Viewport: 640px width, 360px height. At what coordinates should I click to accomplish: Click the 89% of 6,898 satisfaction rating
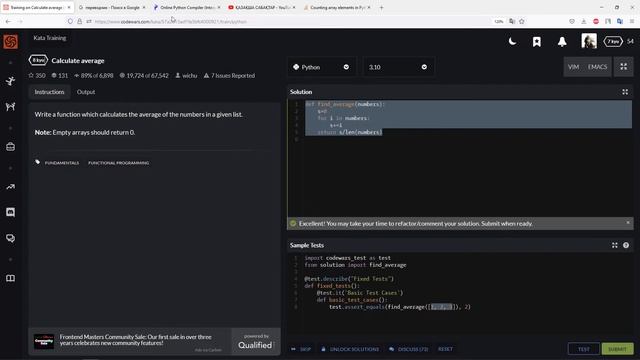(94, 76)
